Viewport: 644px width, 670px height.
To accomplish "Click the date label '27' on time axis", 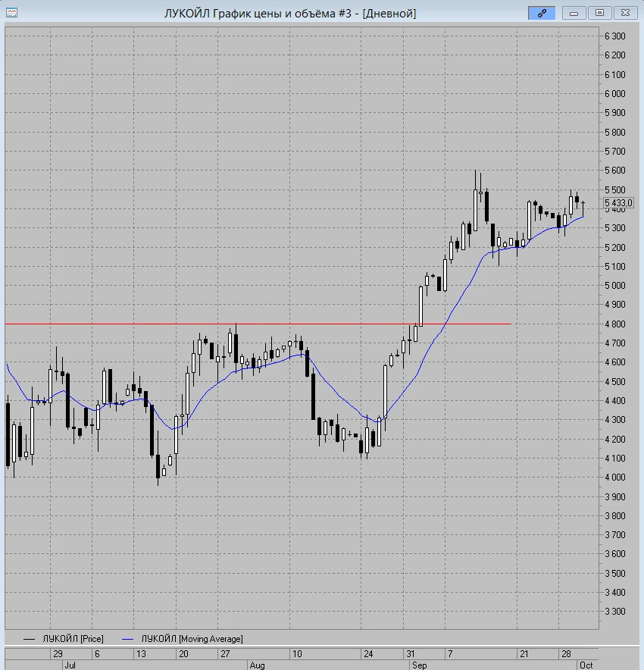I will 225,654.
